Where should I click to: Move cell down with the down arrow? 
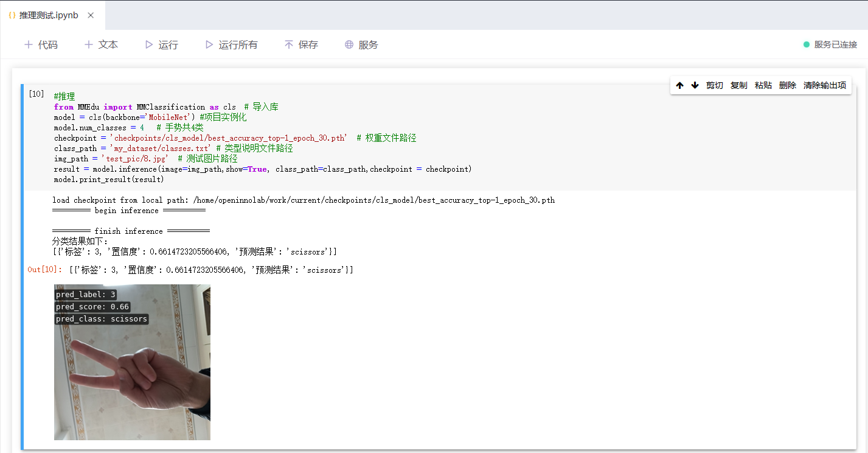[695, 85]
